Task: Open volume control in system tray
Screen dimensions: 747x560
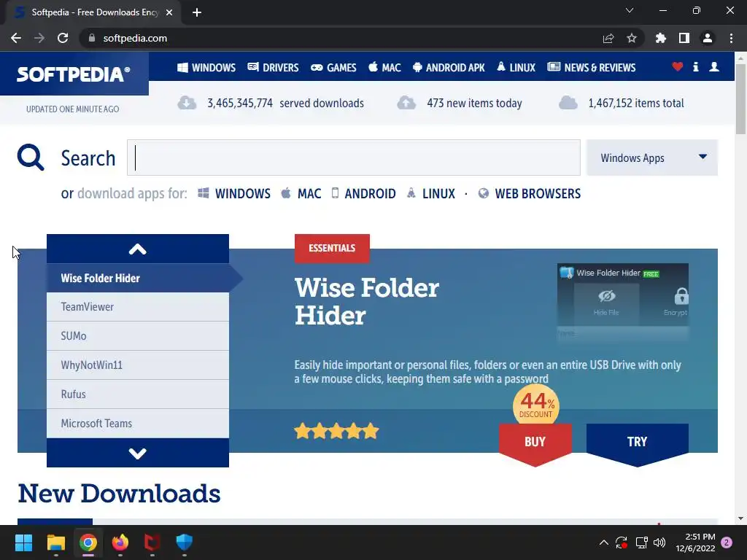Action: click(659, 542)
